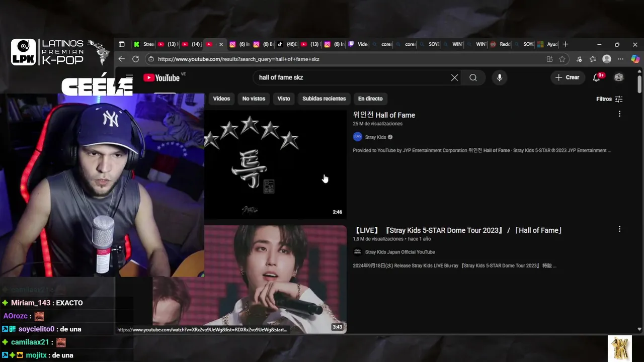Open the Filtros filter panel
The image size is (644, 362).
609,99
